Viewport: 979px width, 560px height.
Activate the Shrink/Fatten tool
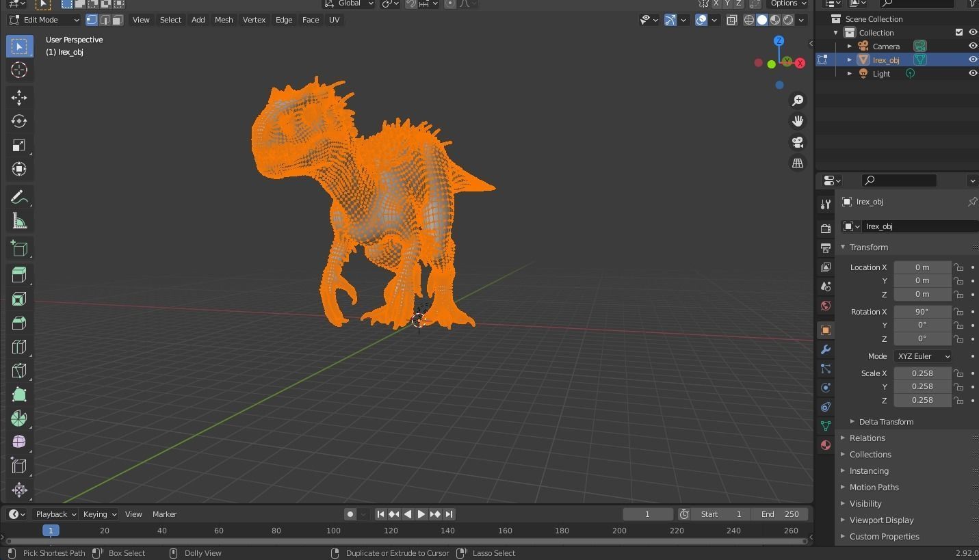tap(19, 490)
